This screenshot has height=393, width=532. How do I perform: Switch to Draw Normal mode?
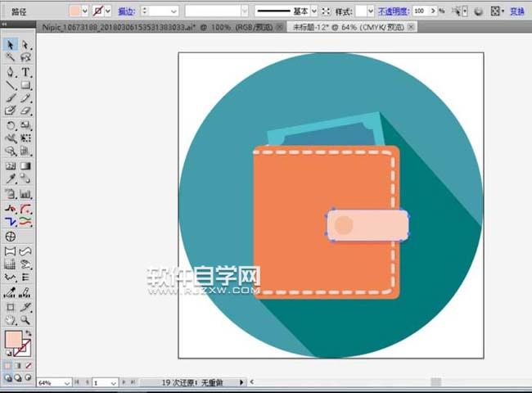pyautogui.click(x=7, y=377)
